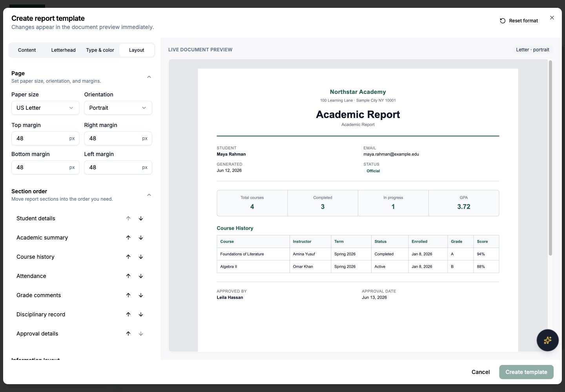
Task: Move Course history section up
Action: pyautogui.click(x=128, y=257)
